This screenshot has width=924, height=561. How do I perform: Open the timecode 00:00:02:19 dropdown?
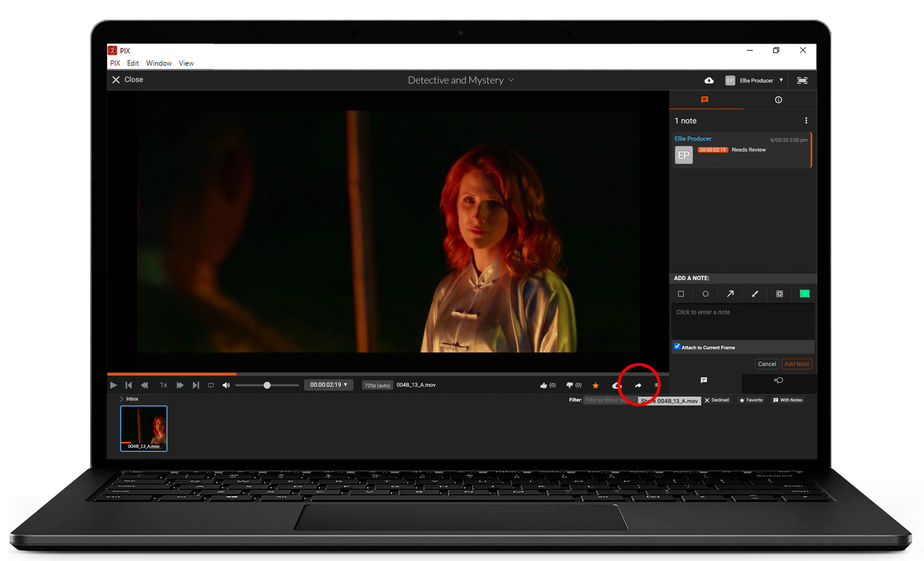(328, 385)
